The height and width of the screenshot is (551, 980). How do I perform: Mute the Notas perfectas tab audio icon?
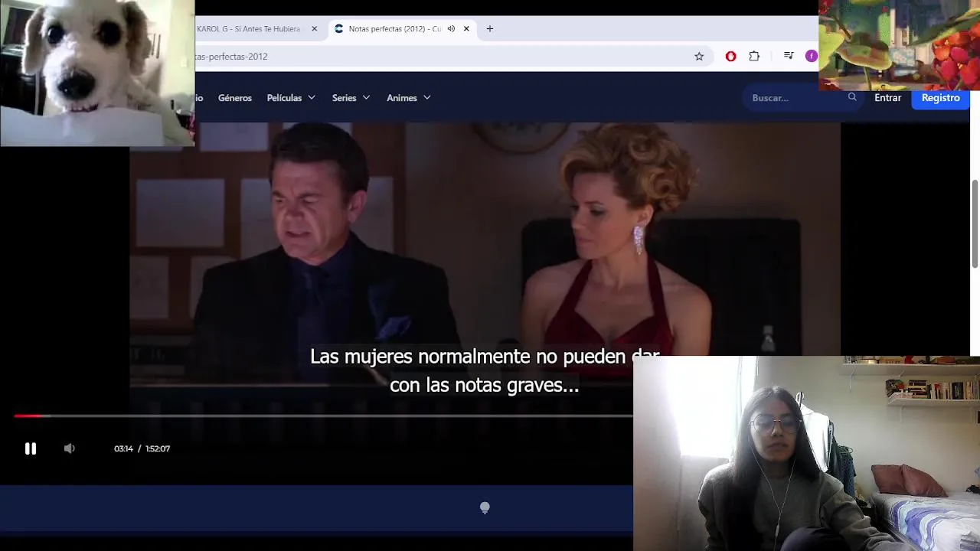[451, 29]
